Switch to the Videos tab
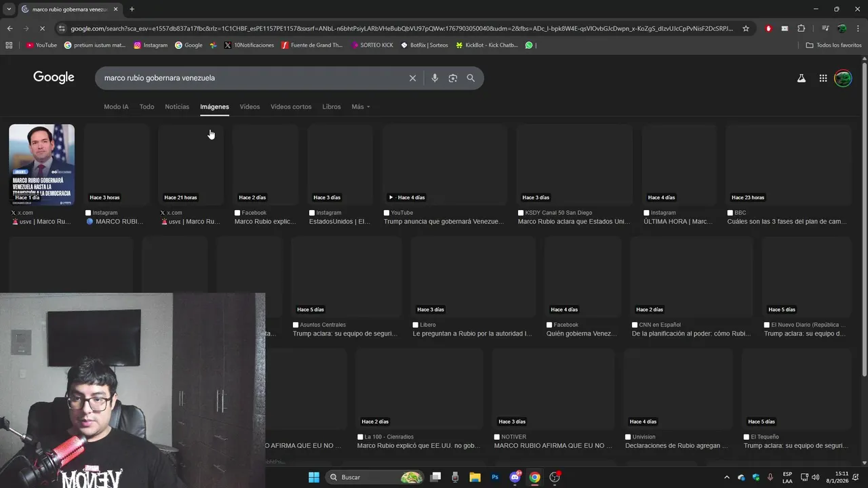 250,106
